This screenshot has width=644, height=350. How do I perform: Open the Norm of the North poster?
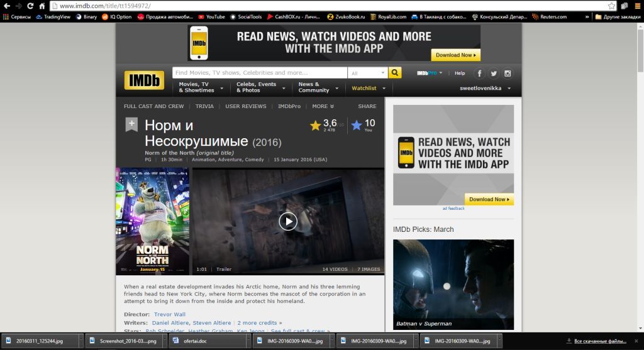(x=152, y=221)
